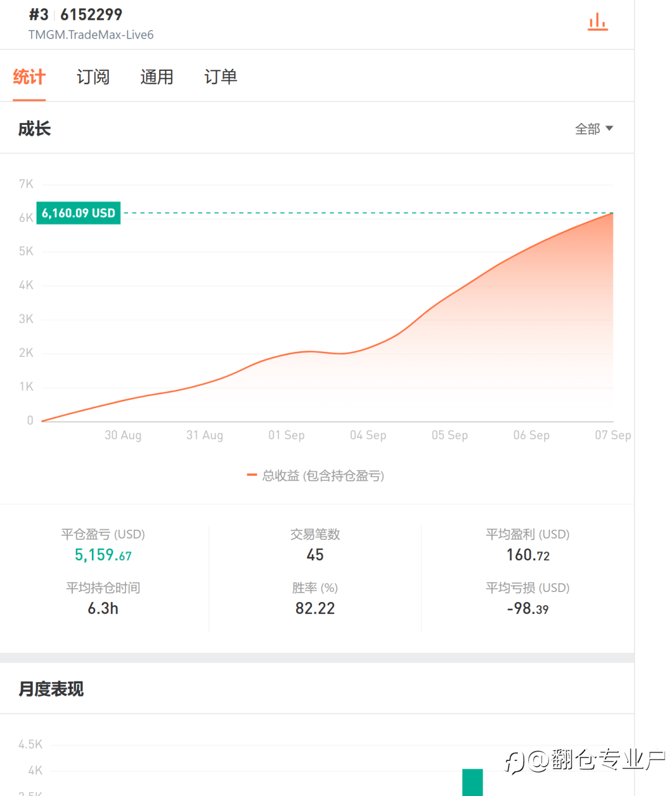Image resolution: width=672 pixels, height=796 pixels.
Task: Click the TMGM.TradeMax-Live6 server name
Action: pyautogui.click(x=91, y=35)
